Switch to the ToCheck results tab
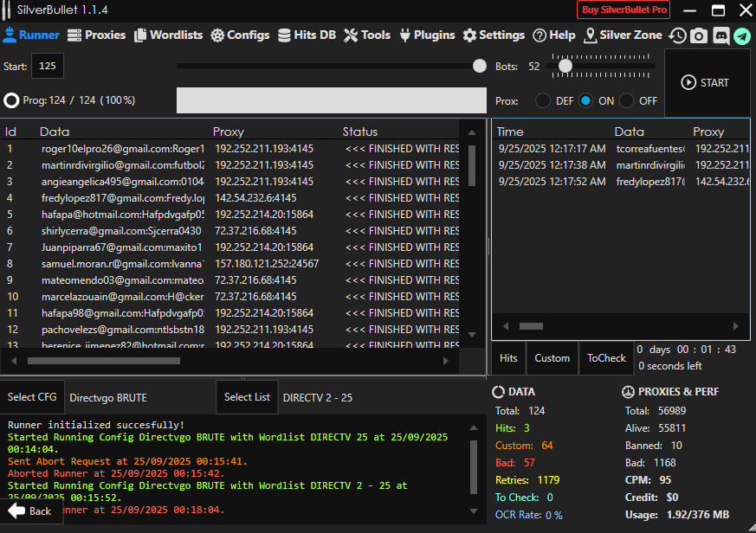Screen dimensions: 756x533 tap(606, 358)
